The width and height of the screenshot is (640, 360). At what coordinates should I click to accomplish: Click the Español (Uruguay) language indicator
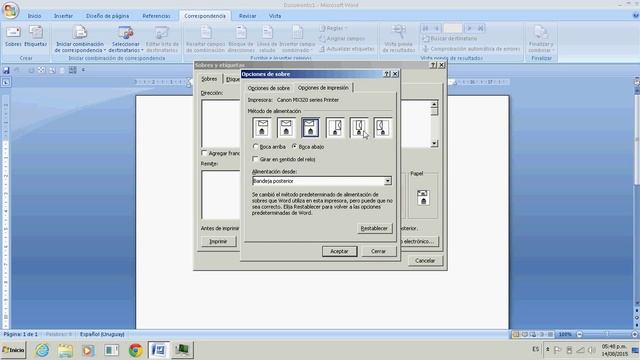(x=102, y=334)
